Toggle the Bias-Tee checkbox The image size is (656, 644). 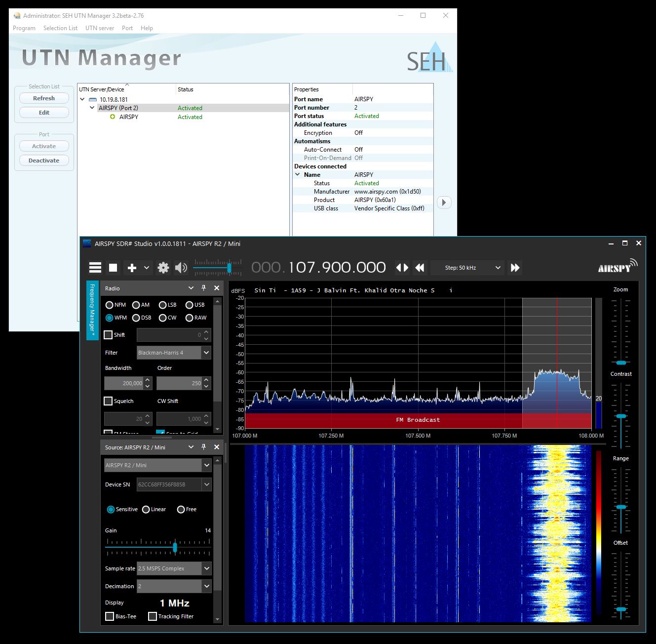110,616
